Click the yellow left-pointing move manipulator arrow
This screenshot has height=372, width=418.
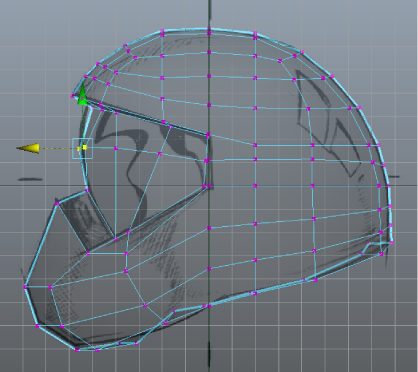28,148
